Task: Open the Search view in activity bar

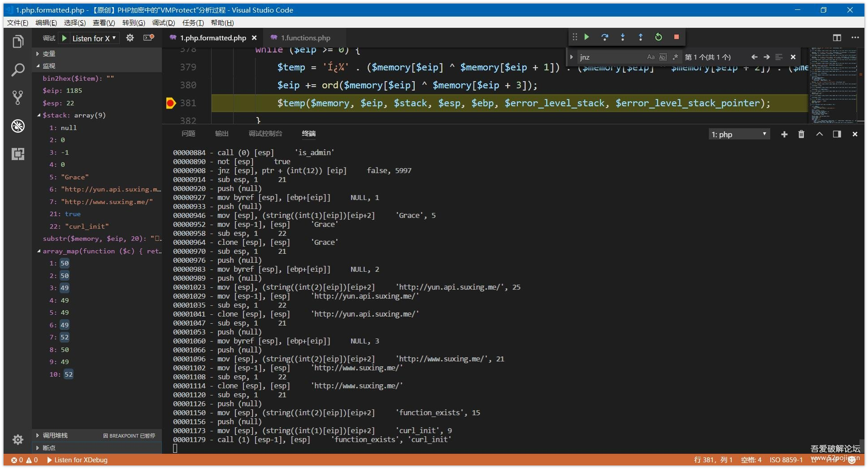Action: tap(18, 69)
